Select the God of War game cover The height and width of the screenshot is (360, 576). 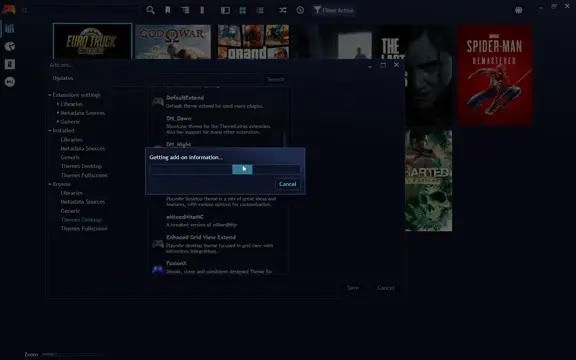point(173,42)
